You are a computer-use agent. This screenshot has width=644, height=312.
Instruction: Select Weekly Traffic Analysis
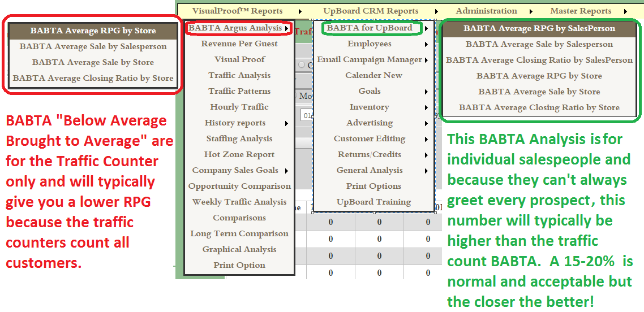coord(239,202)
